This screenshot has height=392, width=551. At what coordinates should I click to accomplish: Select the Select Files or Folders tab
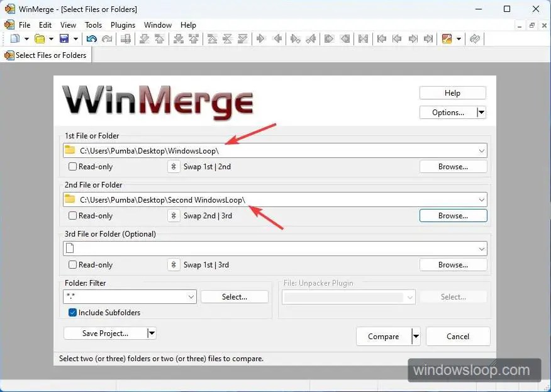(46, 55)
